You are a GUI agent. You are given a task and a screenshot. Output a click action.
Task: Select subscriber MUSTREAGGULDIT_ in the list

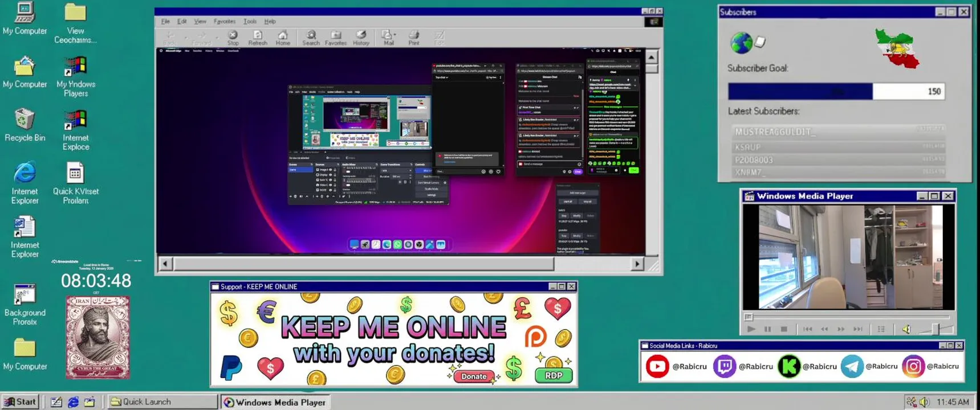[838, 132]
